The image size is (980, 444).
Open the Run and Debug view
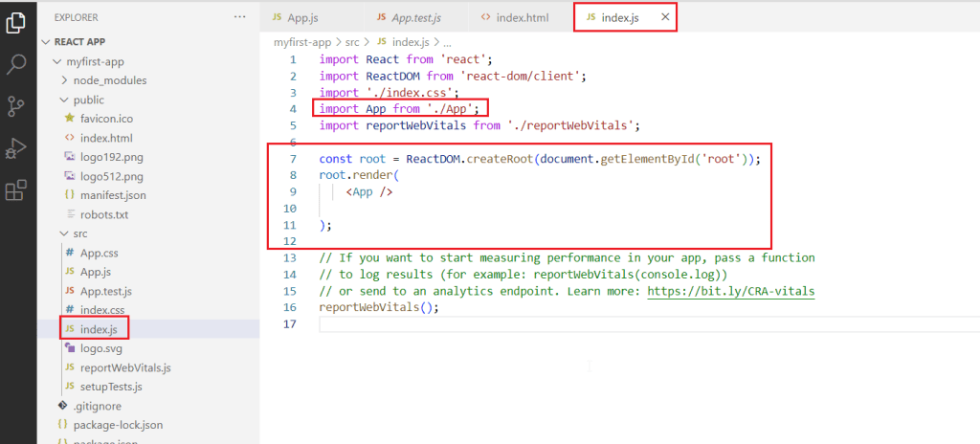(15, 149)
